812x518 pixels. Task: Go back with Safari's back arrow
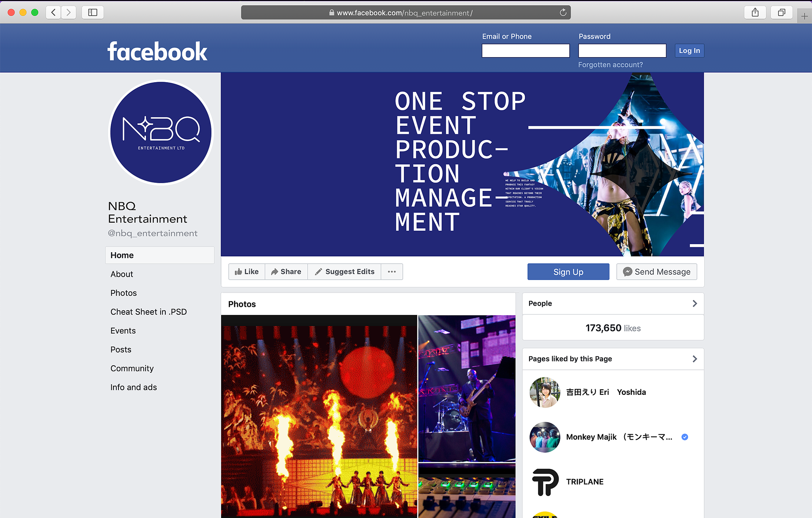coord(53,12)
